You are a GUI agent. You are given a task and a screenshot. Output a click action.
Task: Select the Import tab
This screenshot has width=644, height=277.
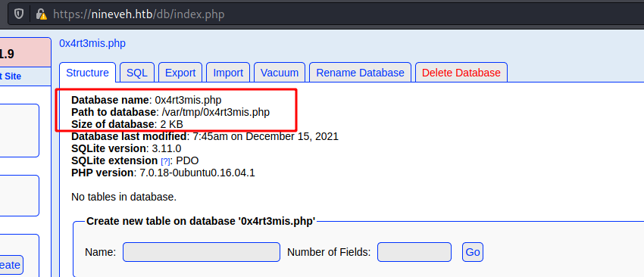pyautogui.click(x=228, y=73)
